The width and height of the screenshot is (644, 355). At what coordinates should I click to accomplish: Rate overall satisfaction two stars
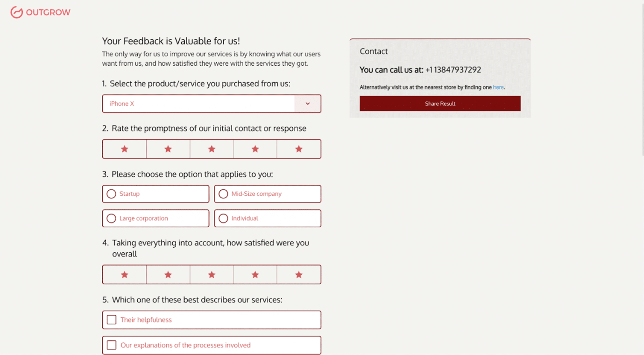168,275
